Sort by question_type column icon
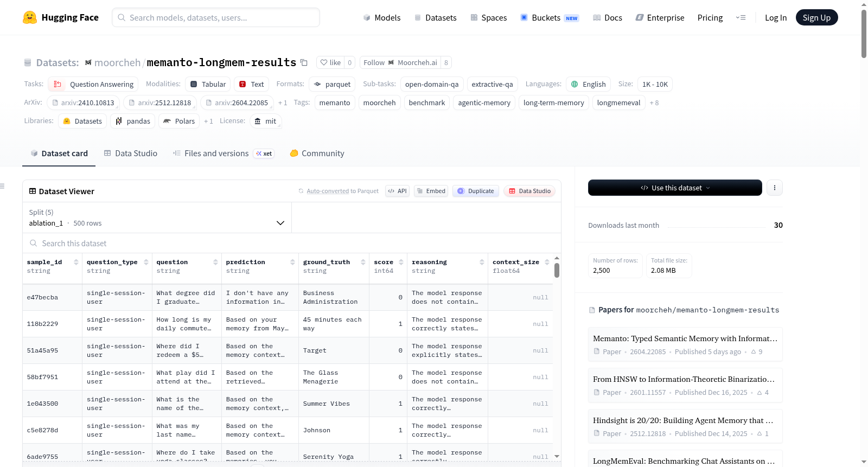The image size is (868, 467). point(146,262)
